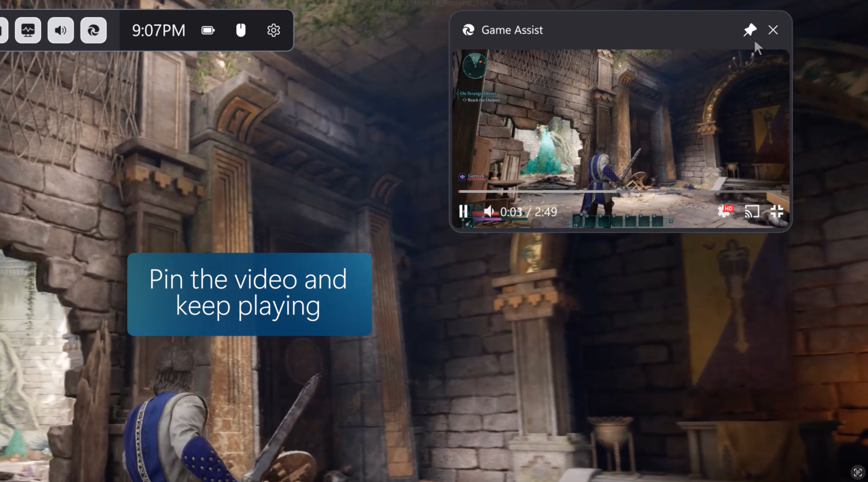Exit full screen in the video player
Viewport: 868px width, 482px height.
click(777, 211)
